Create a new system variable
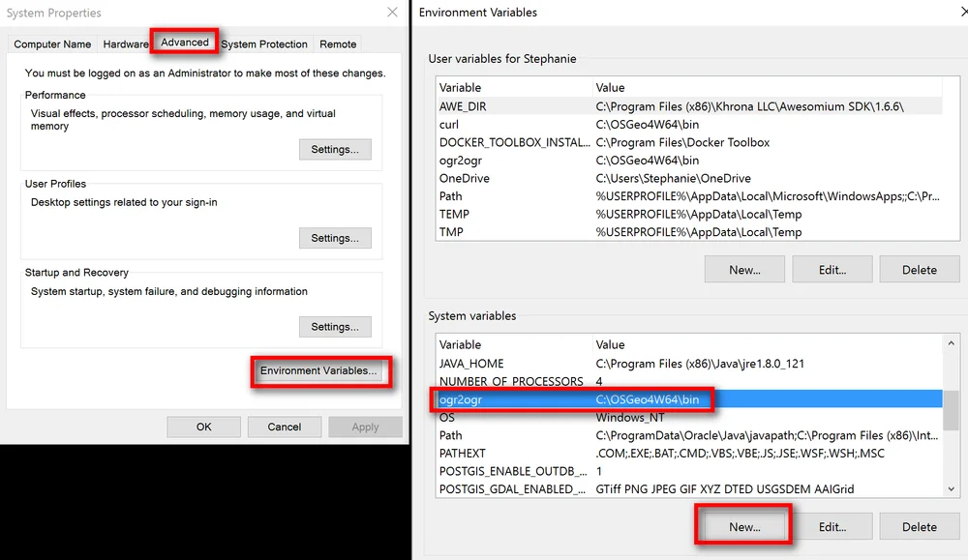This screenshot has height=560, width=968. coord(743,526)
